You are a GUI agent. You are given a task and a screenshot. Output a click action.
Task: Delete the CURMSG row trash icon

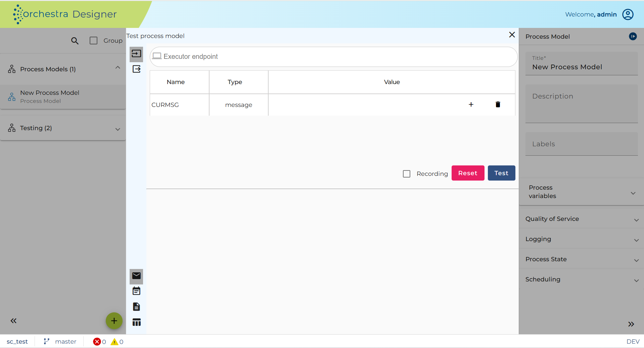coord(498,105)
